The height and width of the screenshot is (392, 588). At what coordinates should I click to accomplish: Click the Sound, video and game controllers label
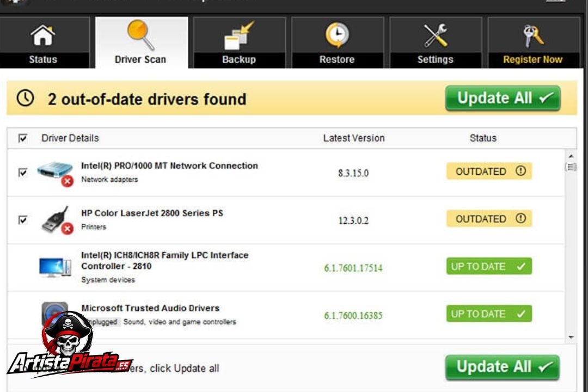[x=180, y=322]
